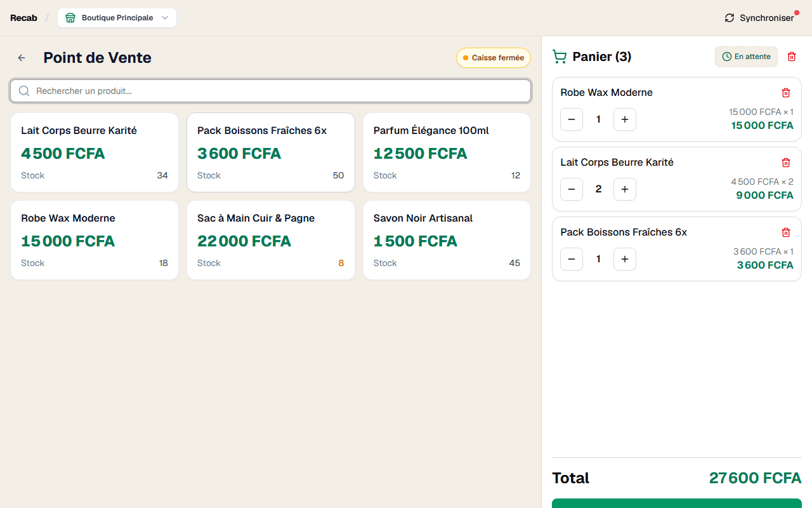Delete Robe Wax Moderne from cart
812x508 pixels.
[786, 93]
